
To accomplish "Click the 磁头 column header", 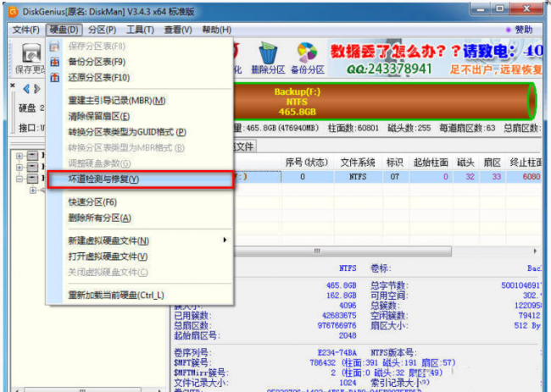I will click(465, 163).
